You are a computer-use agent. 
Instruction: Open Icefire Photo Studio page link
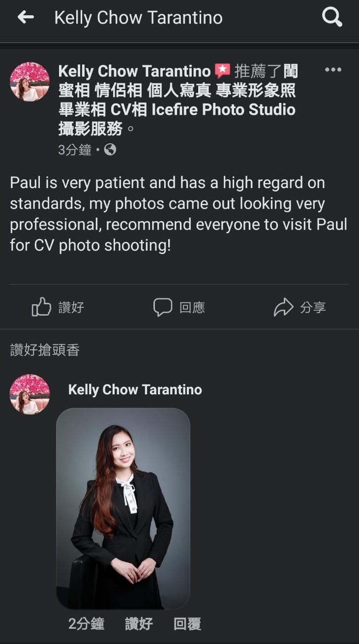coord(223,109)
